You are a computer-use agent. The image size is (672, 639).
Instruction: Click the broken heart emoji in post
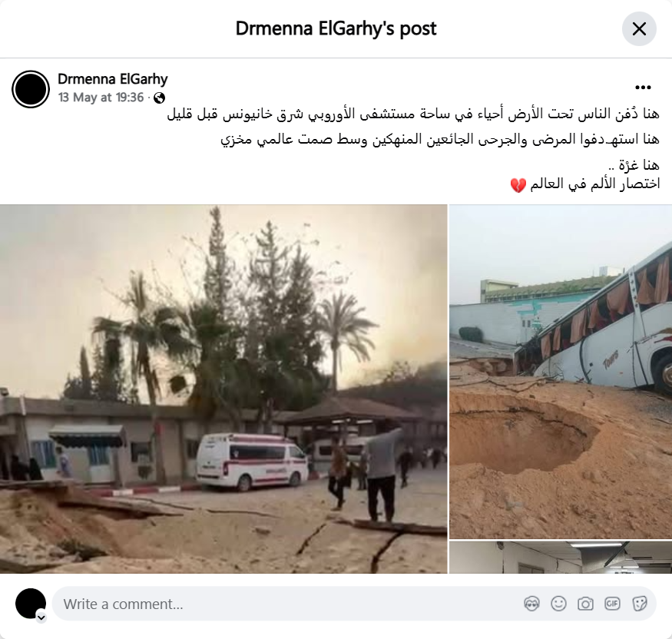(x=518, y=185)
